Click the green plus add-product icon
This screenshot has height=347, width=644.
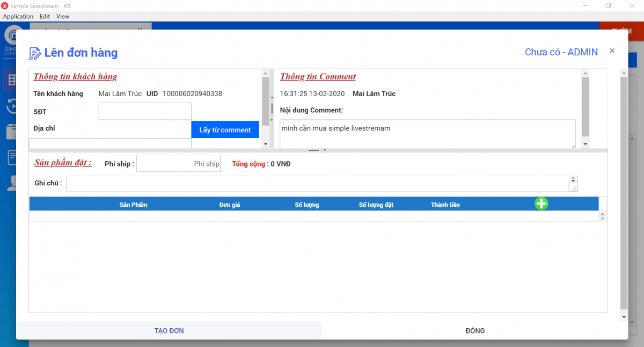[x=541, y=204]
